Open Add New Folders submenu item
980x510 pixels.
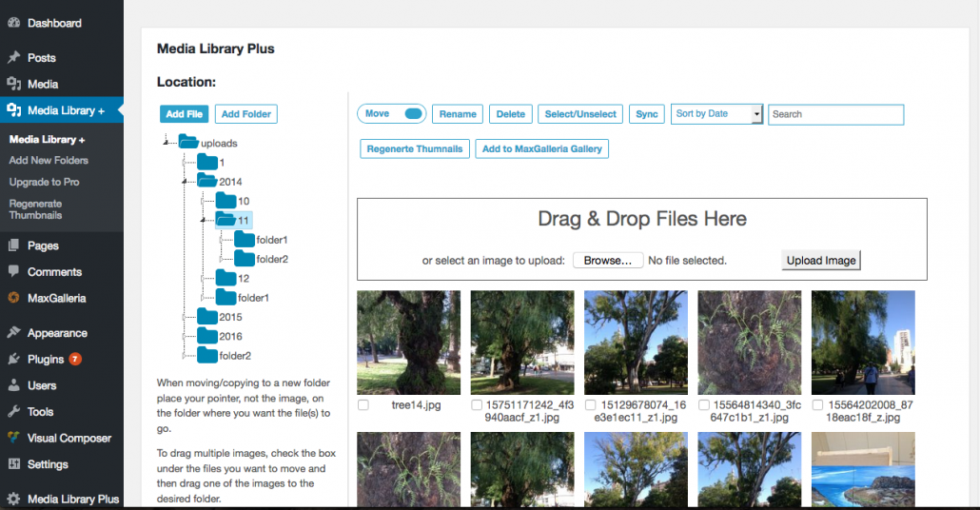(x=49, y=160)
